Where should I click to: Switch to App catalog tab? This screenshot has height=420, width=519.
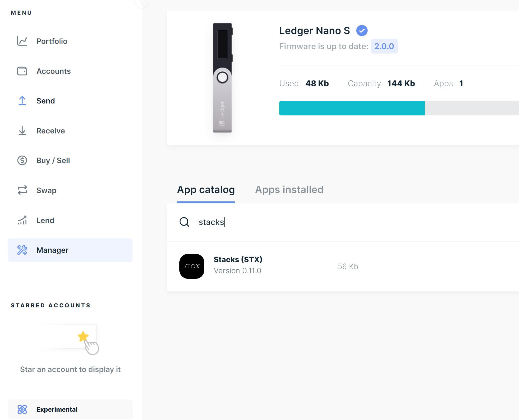pyautogui.click(x=206, y=190)
